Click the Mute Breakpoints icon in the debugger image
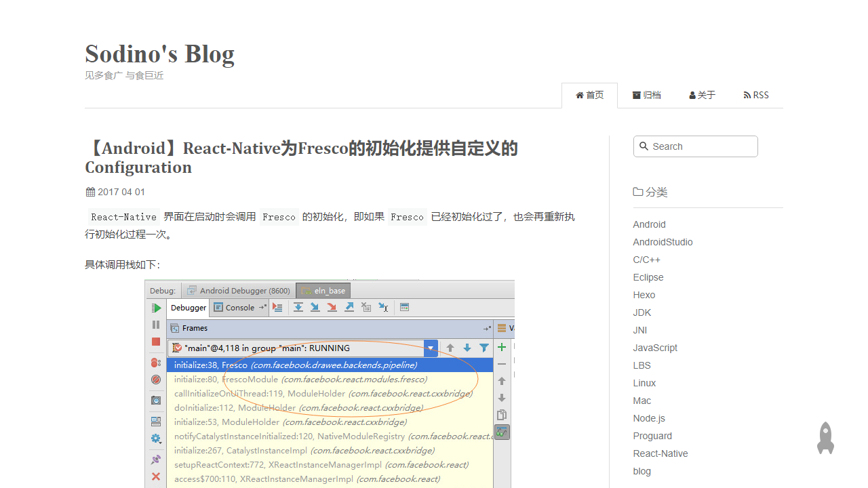The image size is (868, 488). [x=156, y=380]
